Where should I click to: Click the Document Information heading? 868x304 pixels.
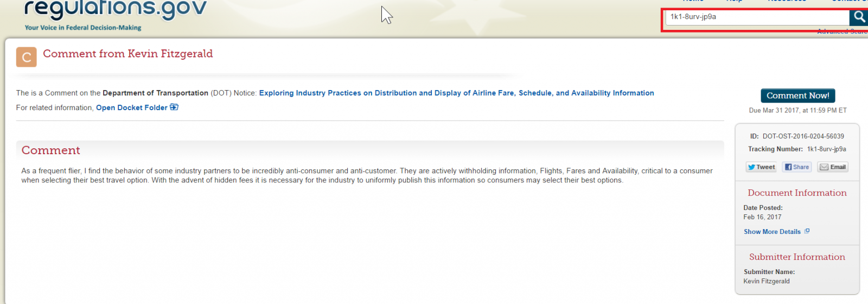(x=797, y=193)
